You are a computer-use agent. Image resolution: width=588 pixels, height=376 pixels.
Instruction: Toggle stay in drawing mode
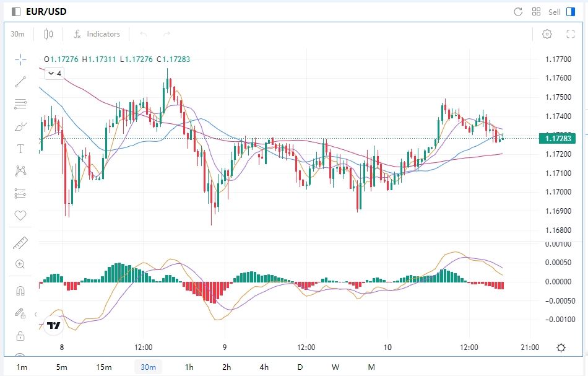pos(20,313)
